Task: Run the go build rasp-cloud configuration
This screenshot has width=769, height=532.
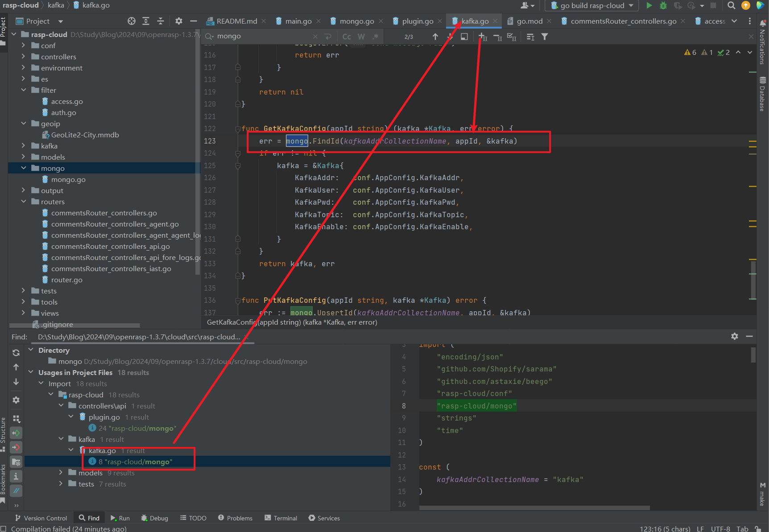Action: point(649,5)
